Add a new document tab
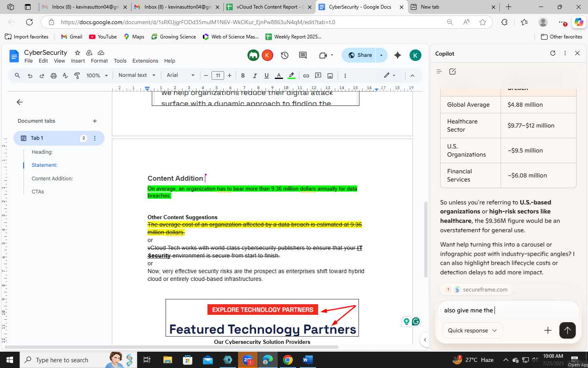This screenshot has height=368, width=588. [x=95, y=121]
